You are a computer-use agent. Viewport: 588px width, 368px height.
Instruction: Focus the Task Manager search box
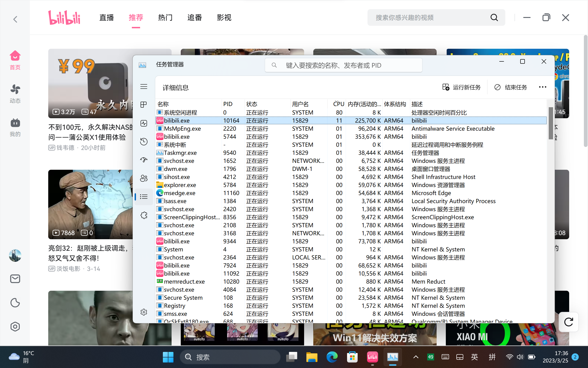(343, 65)
